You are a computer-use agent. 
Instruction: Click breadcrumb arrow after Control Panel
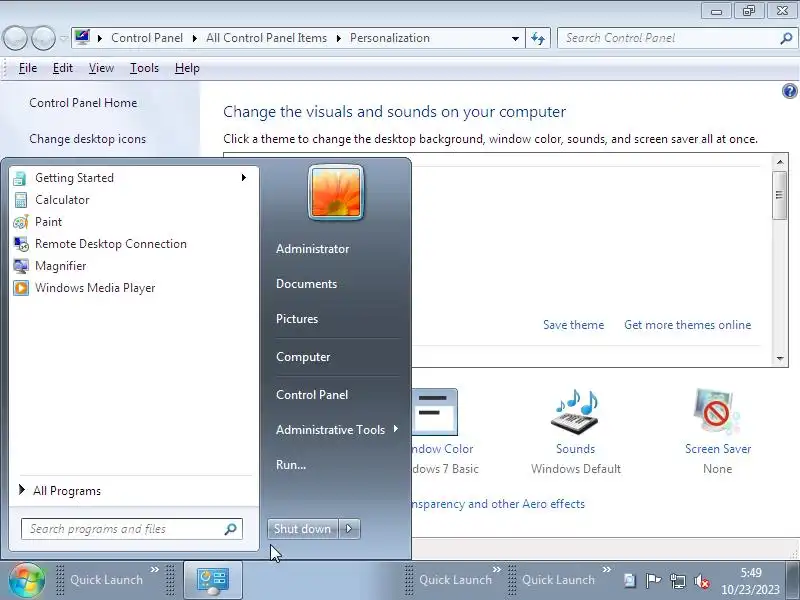tap(194, 38)
